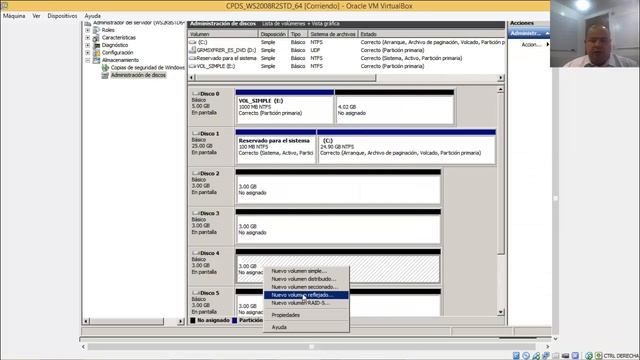The height and width of the screenshot is (360, 640).
Task: Click the VirtualBox USB devices status icon
Action: click(536, 356)
